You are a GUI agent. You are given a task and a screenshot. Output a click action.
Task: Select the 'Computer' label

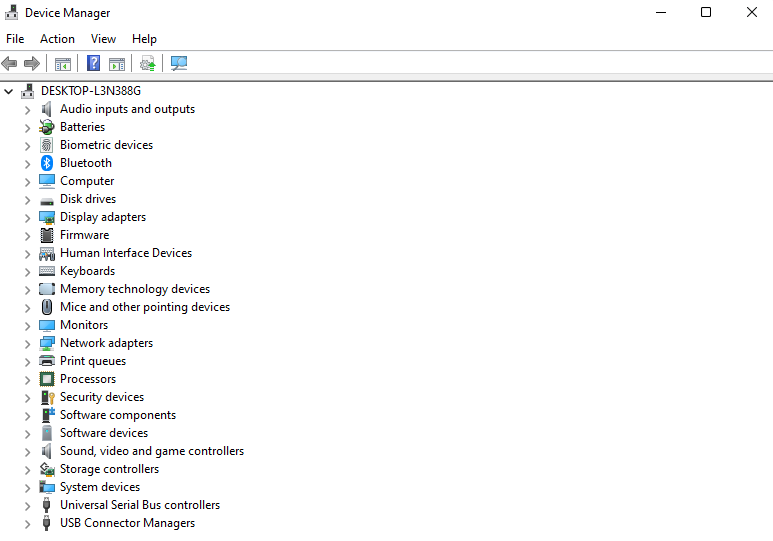click(87, 181)
